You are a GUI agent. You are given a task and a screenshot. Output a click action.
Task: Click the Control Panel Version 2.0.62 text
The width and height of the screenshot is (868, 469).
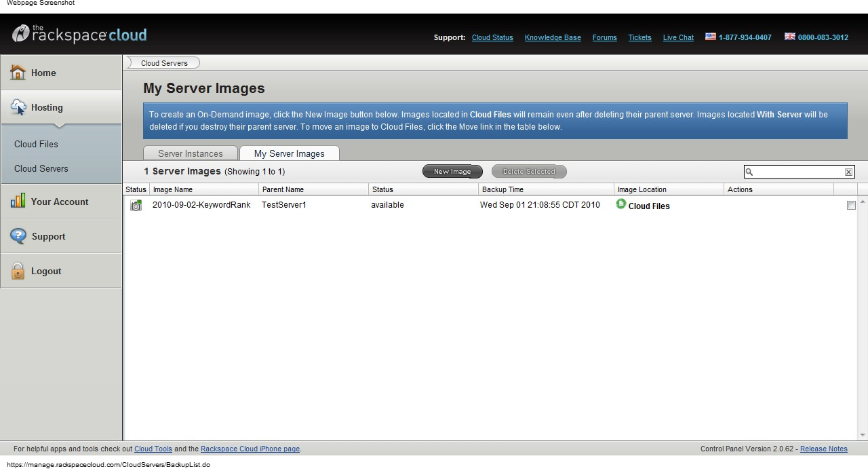tap(747, 449)
